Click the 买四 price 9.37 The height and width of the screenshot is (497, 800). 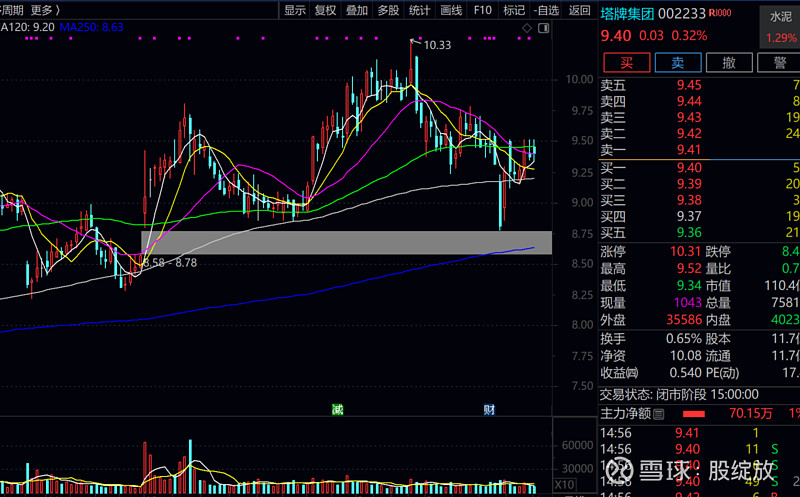689,216
